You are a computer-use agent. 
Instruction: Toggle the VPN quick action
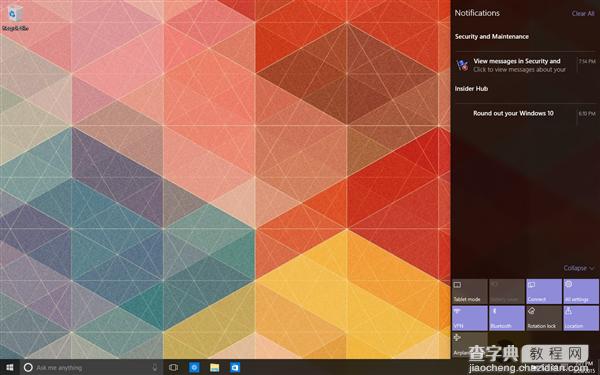point(470,318)
